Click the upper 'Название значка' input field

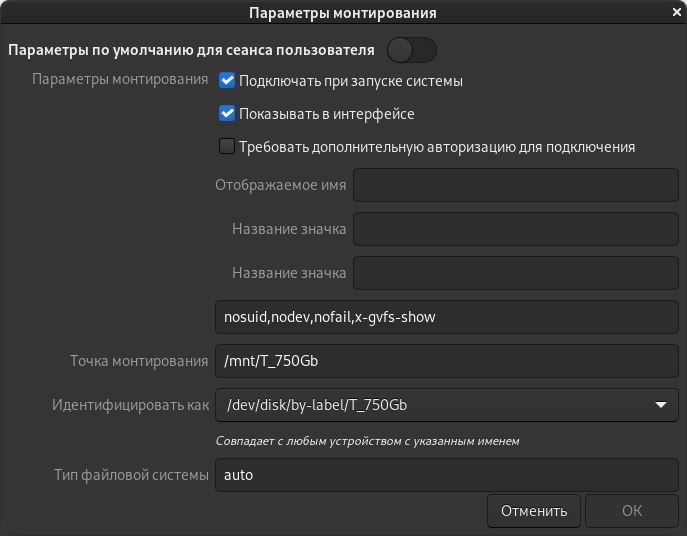(517, 229)
